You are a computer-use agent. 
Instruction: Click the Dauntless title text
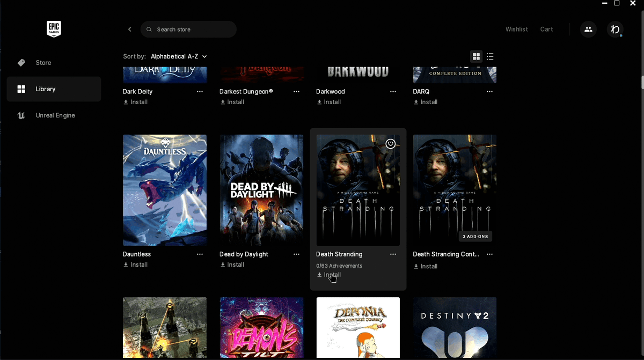137,254
